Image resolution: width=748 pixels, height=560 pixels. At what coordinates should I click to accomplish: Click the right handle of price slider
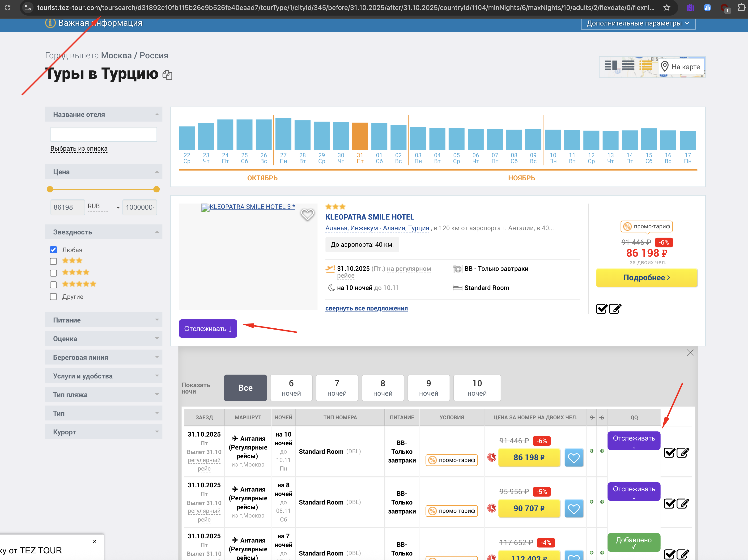tap(156, 189)
